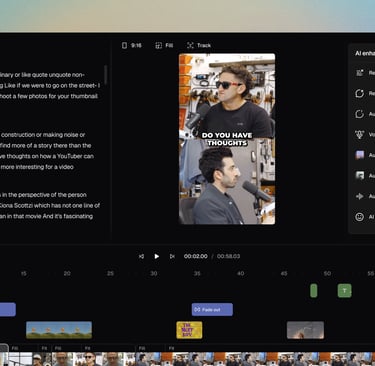Click the sparkle image icon atop AI enhance list

click(359, 73)
